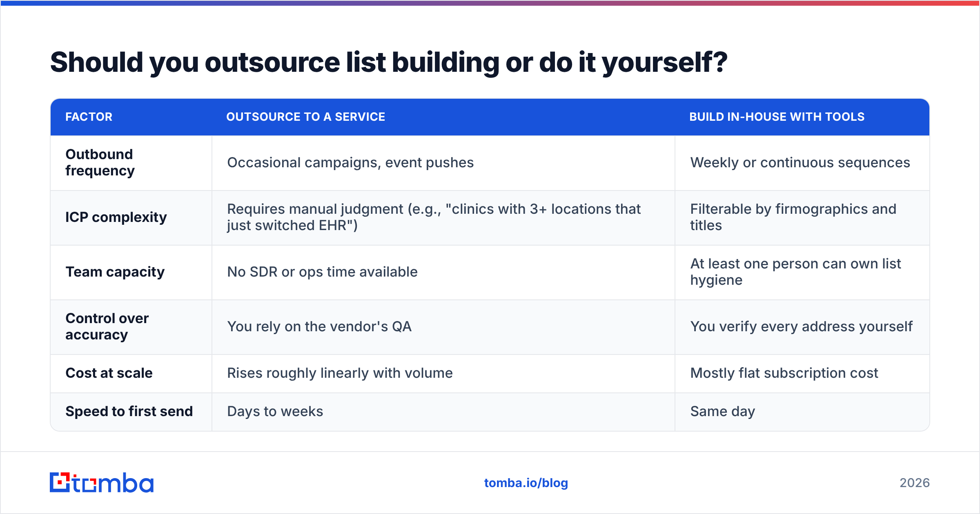980x514 pixels.
Task: Click 'Rises roughly linearly with volume'
Action: pyautogui.click(x=340, y=373)
